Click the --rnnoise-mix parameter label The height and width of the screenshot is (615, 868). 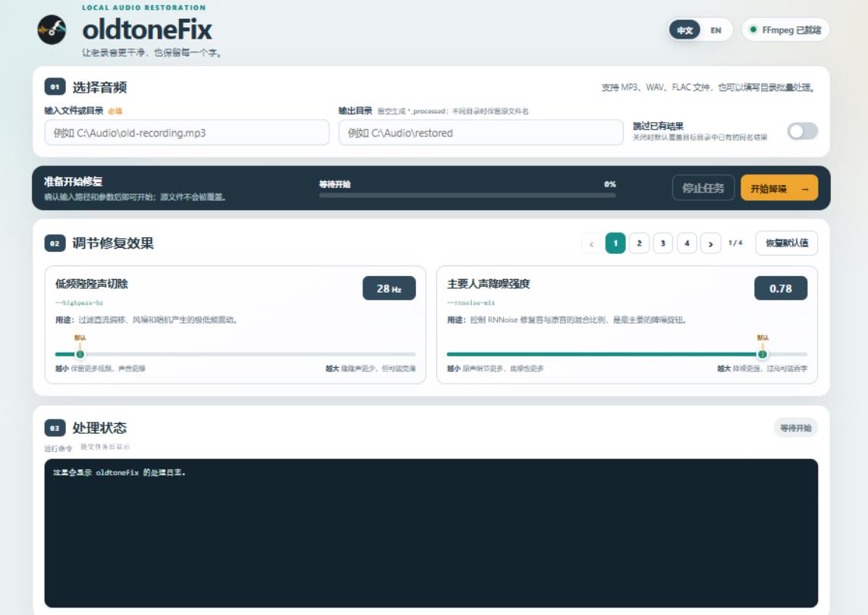click(x=471, y=303)
